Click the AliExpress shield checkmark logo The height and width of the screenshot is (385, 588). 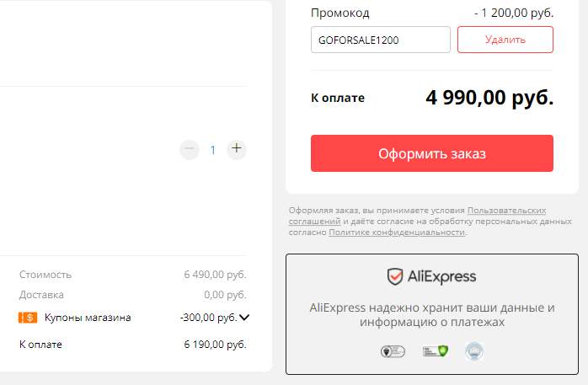point(395,276)
